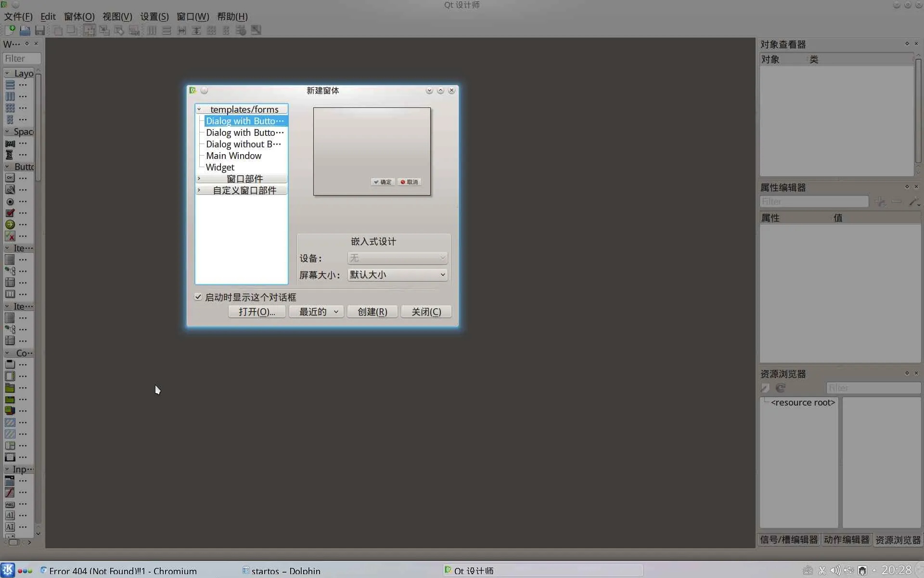Expand the 自定义窗口部件 tree node
924x578 pixels.
coord(199,190)
